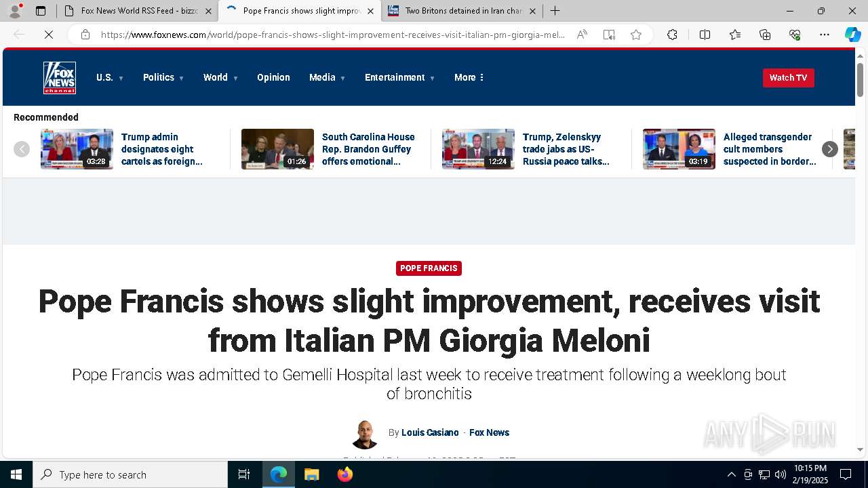Add this page to favorites star
868x488 pixels.
pyautogui.click(x=636, y=35)
